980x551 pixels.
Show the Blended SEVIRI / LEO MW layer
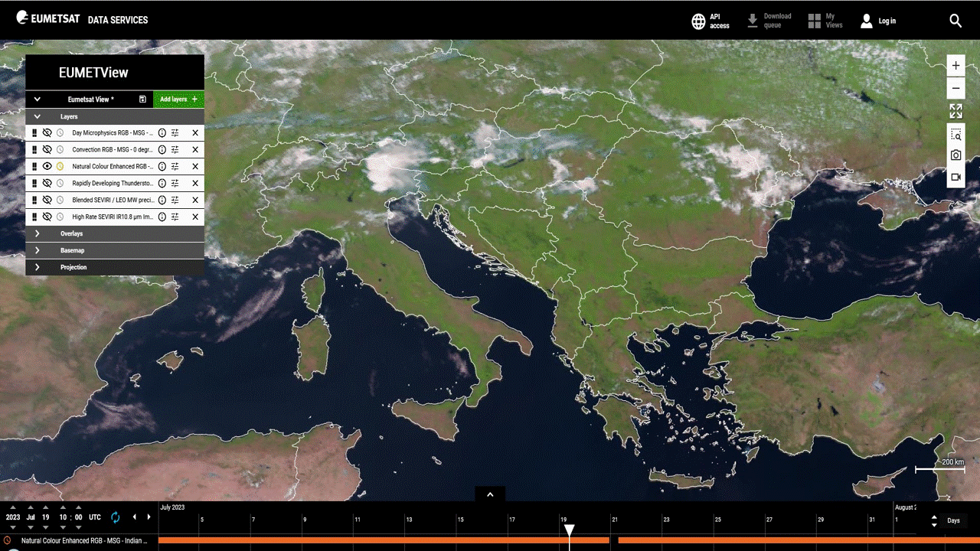47,200
